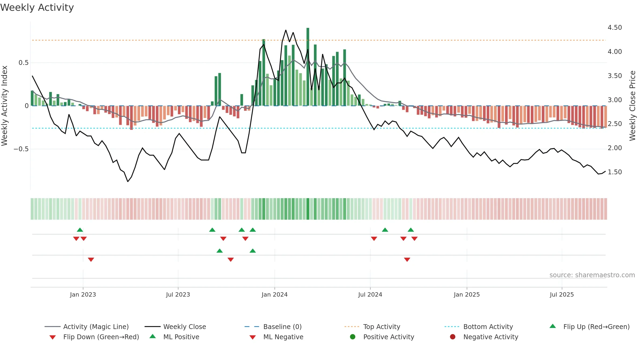This screenshot has width=644, height=362.
Task: Toggle the Weekly Close legend entry
Action: 175,327
